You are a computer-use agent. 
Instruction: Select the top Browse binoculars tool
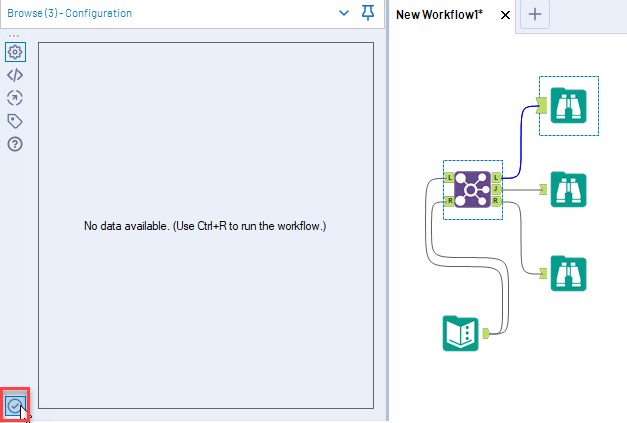coord(568,106)
